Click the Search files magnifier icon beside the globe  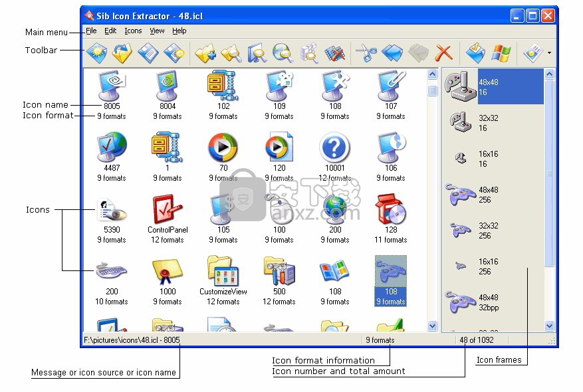point(309,52)
